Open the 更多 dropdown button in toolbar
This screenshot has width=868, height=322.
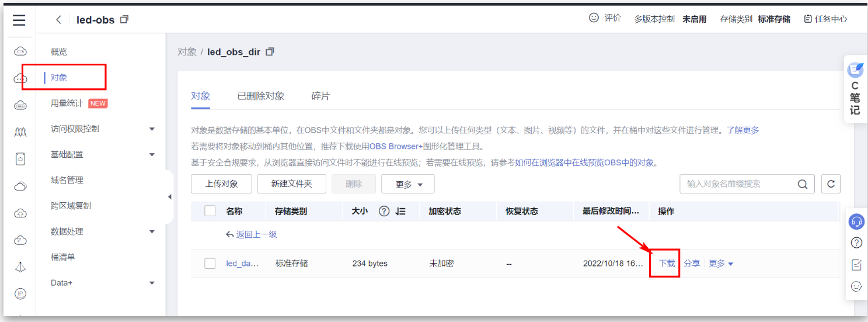tap(408, 183)
